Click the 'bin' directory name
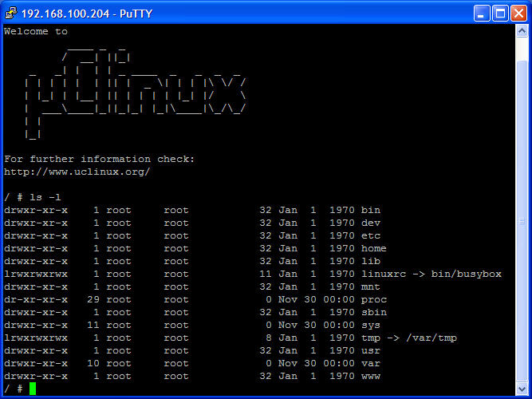Screen dimensions: 532x399 371,210
